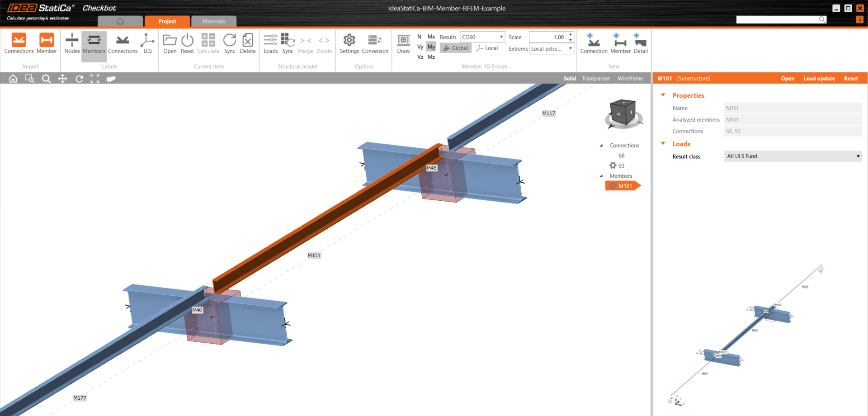Open the Loads tool in Structural model
The width and height of the screenshot is (868, 416).
tap(270, 44)
